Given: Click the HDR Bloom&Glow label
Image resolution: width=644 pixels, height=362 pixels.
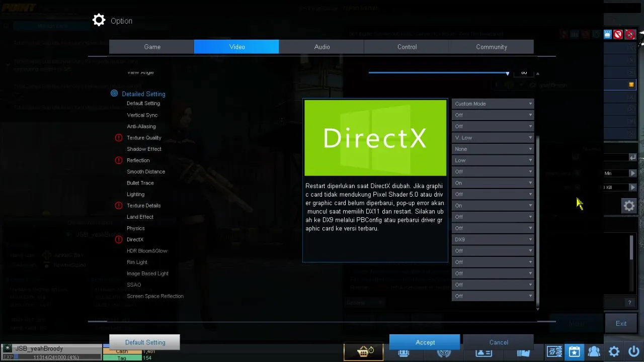Looking at the screenshot, I should 147,251.
